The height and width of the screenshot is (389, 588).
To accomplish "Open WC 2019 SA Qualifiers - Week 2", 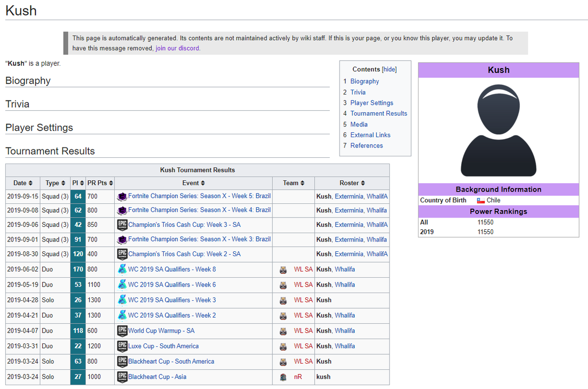I will (x=172, y=315).
